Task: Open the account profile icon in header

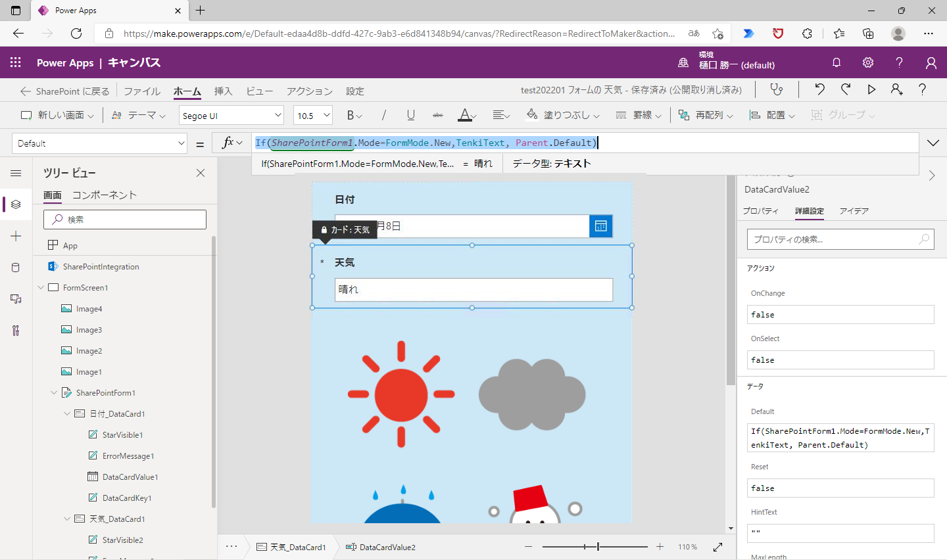Action: point(931,62)
